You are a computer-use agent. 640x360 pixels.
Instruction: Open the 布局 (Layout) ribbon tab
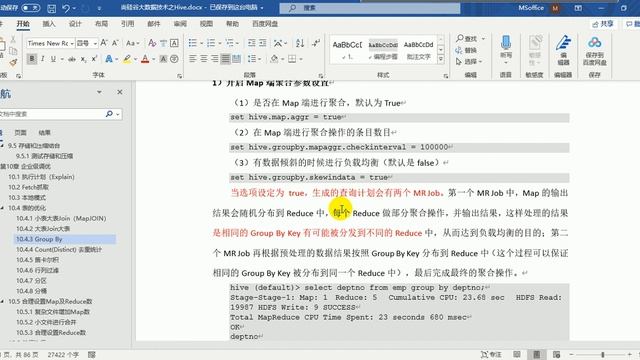[x=101, y=24]
